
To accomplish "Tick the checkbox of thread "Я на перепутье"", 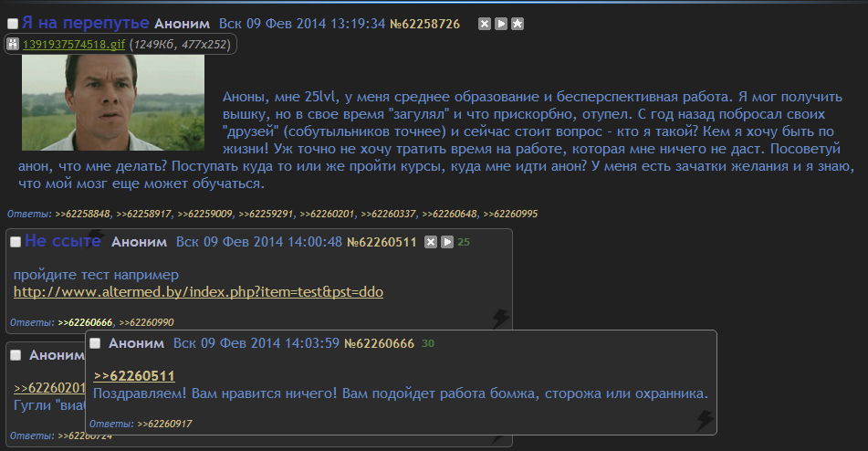I will [x=13, y=23].
